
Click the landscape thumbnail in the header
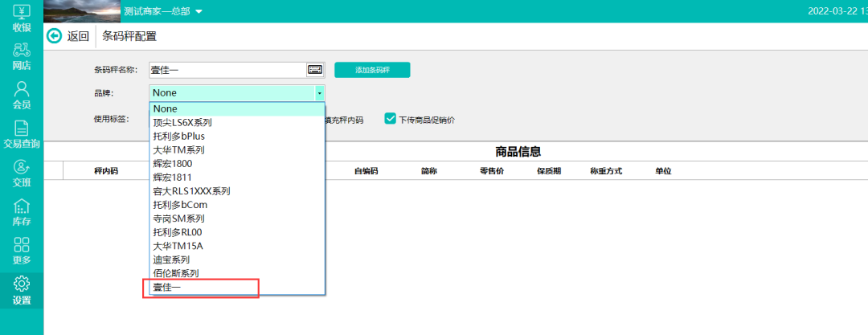coord(80,11)
